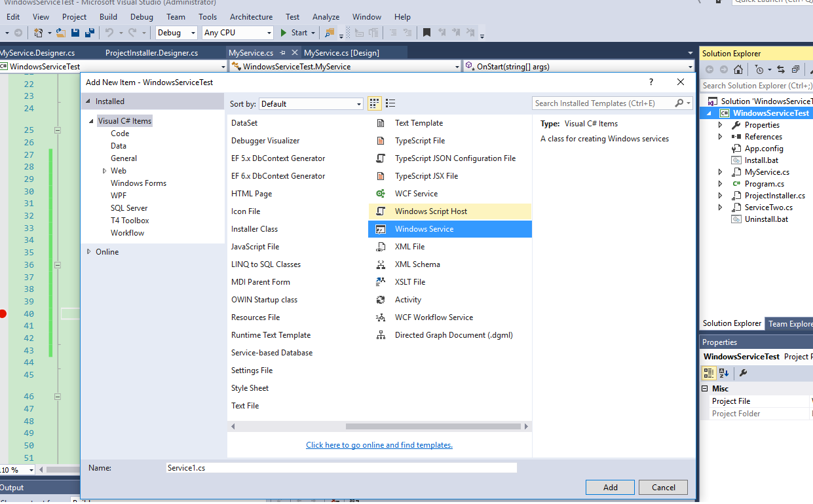Pin the MyService.cs tab

pos(283,52)
